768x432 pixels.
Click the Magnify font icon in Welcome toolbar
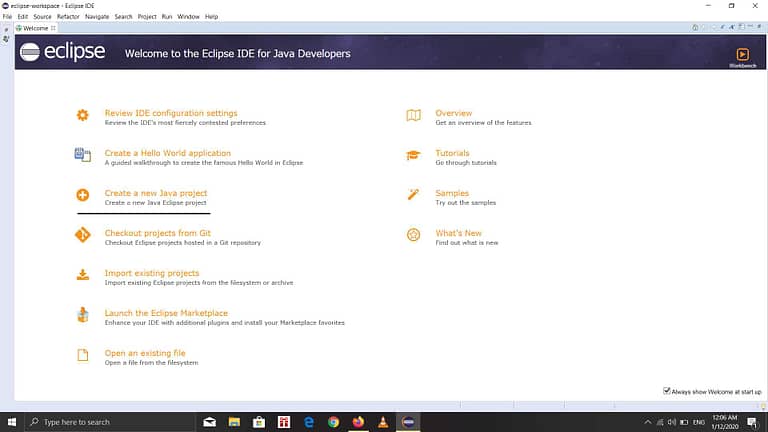coord(732,27)
